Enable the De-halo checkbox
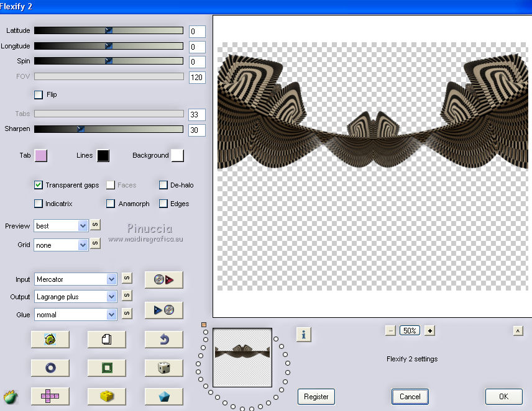 tap(163, 185)
